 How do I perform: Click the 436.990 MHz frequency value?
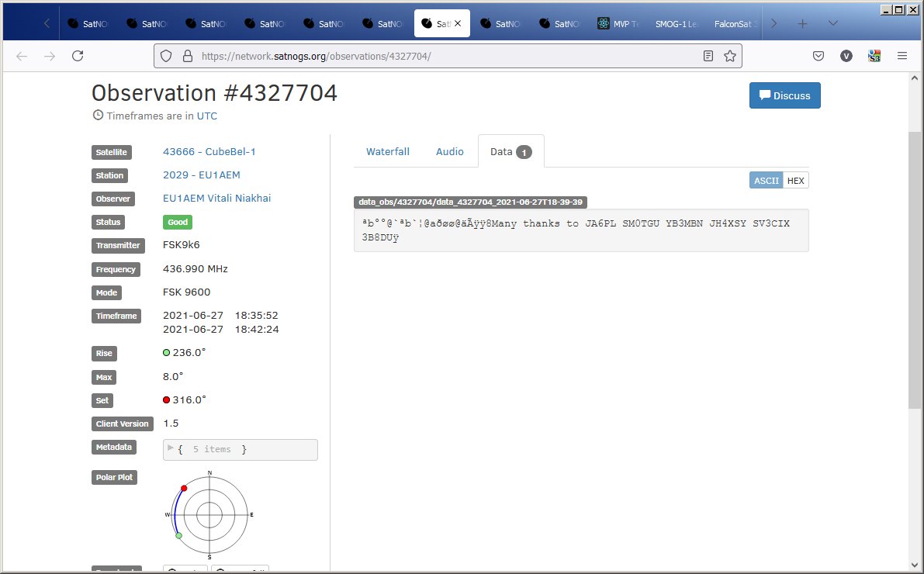tap(195, 268)
